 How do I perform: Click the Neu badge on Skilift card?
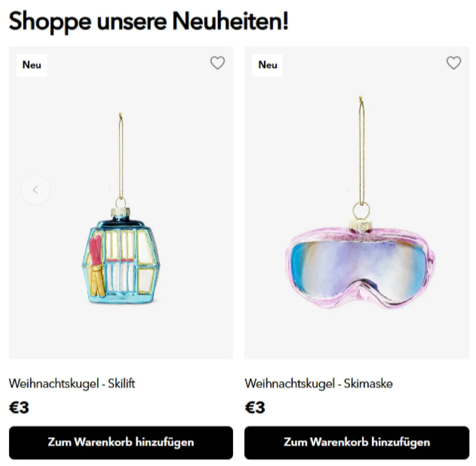(x=32, y=65)
